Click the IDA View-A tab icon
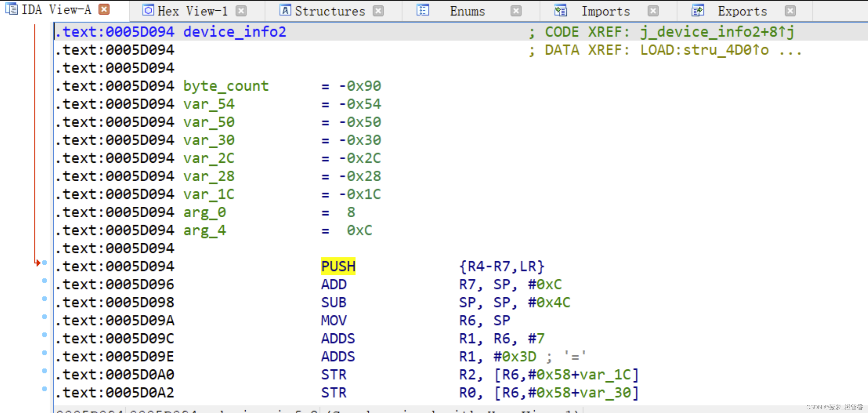Image resolution: width=868 pixels, height=413 pixels. (12, 9)
